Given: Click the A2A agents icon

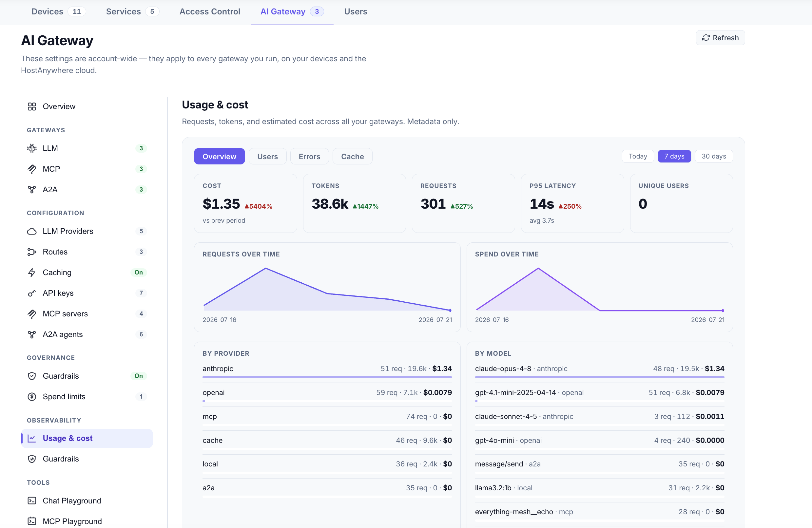Looking at the screenshot, I should (32, 334).
